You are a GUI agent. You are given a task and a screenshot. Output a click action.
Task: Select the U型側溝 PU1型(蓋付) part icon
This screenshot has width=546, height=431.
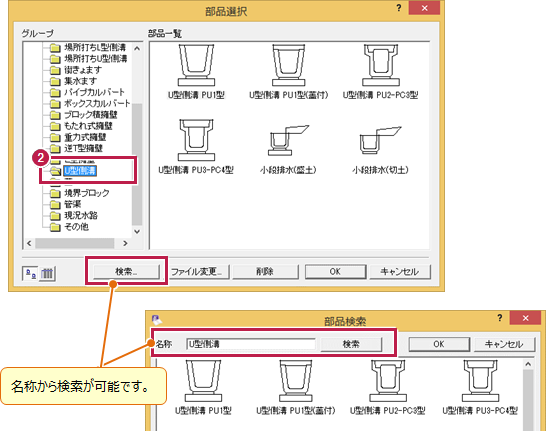[x=288, y=71]
